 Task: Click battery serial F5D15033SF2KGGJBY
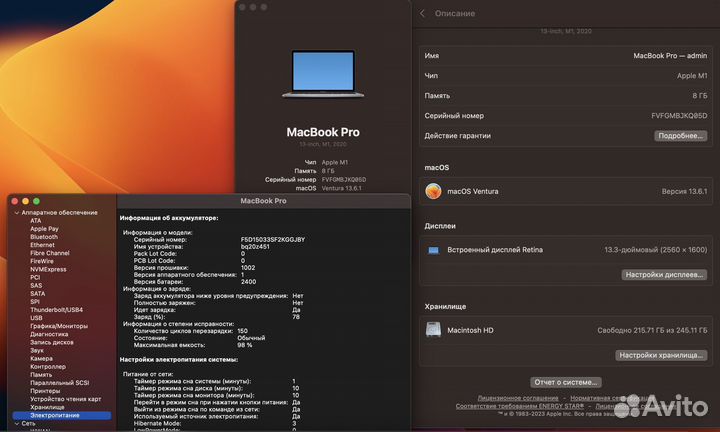(x=273, y=240)
